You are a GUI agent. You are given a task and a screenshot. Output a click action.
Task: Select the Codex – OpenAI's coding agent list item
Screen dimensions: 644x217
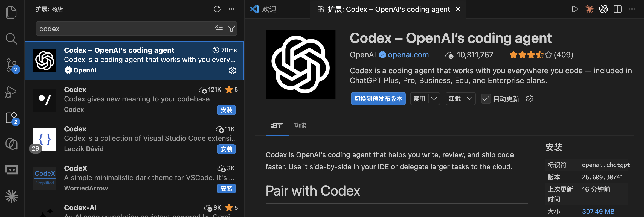coord(134,61)
